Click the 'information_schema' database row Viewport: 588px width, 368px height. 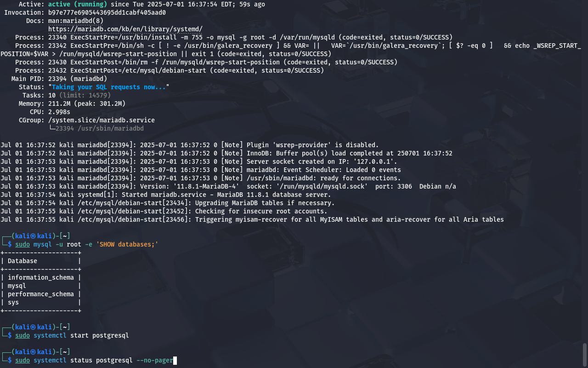(41, 277)
